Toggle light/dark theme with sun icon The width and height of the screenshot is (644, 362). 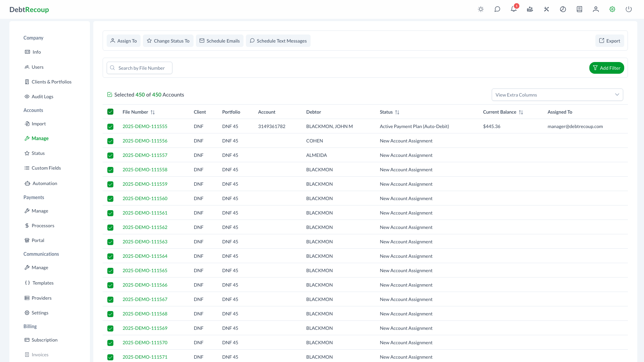(x=481, y=9)
